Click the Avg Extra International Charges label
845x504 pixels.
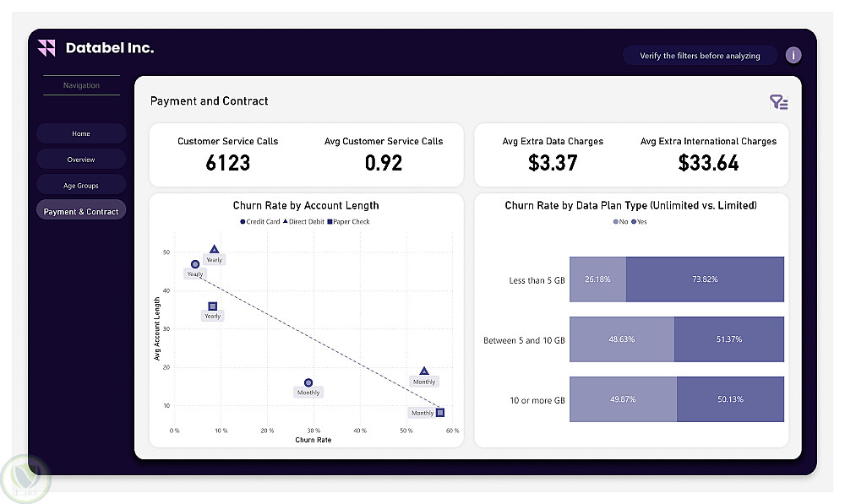(708, 141)
